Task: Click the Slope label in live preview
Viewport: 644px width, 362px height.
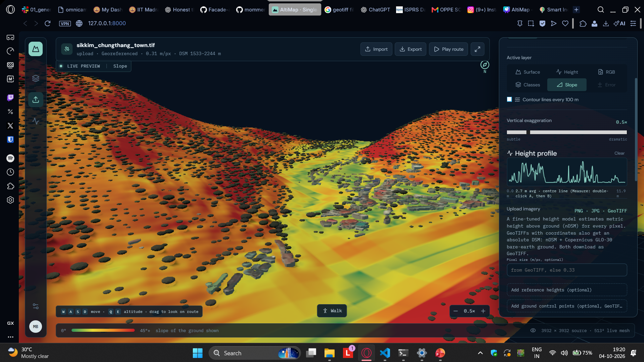Action: tap(120, 66)
